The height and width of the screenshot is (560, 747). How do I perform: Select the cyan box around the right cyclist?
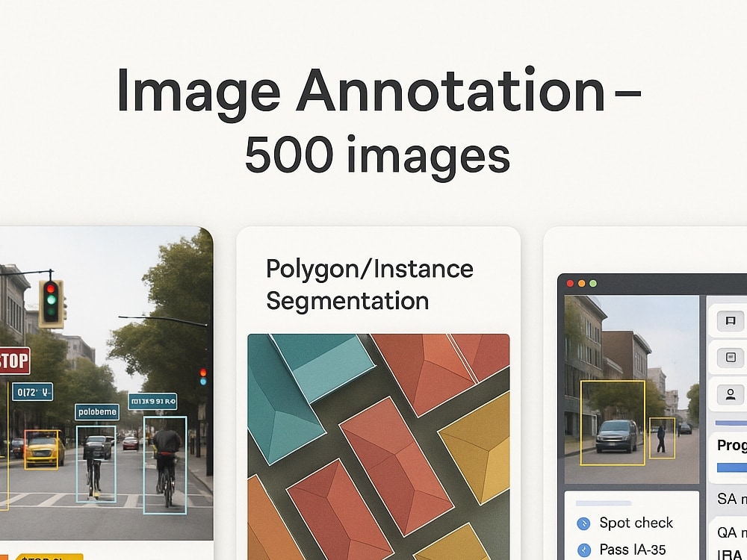(x=165, y=465)
